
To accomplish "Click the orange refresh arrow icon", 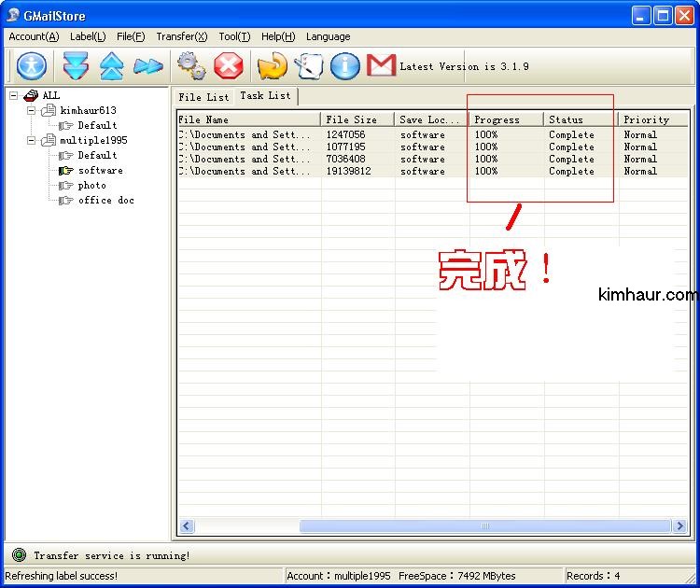I will click(x=272, y=66).
